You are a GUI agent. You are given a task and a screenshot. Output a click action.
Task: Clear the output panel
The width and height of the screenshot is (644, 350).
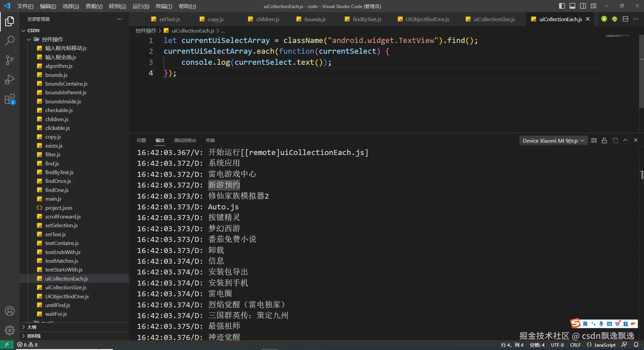point(594,141)
